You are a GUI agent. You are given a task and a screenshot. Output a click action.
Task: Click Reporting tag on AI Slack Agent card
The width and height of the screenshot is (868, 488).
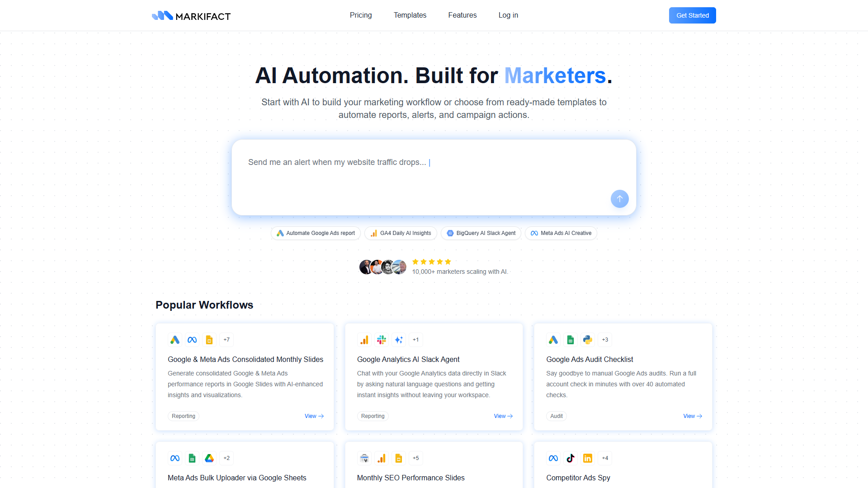[373, 416]
